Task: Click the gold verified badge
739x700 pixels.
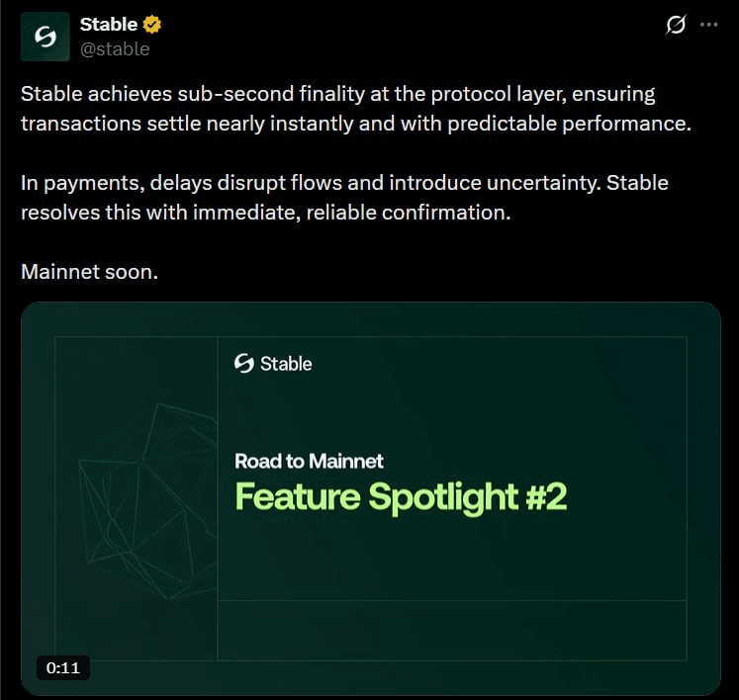Action: (x=153, y=25)
